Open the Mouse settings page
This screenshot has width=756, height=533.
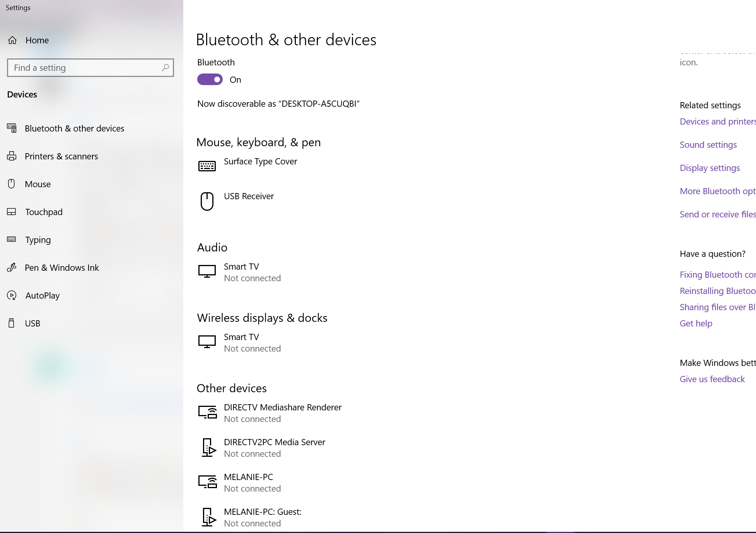[38, 184]
